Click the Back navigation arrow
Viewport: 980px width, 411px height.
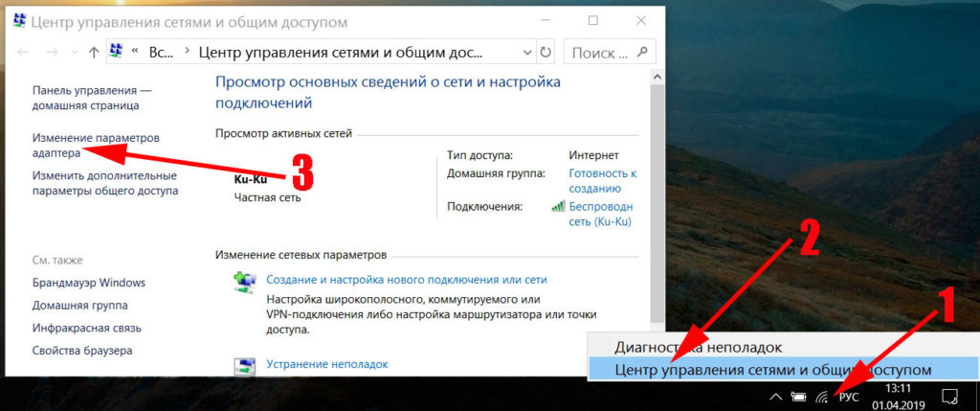24,52
